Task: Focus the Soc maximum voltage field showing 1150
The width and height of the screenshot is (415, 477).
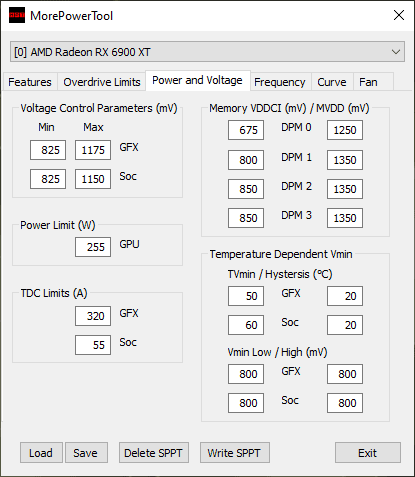Action: tap(93, 179)
